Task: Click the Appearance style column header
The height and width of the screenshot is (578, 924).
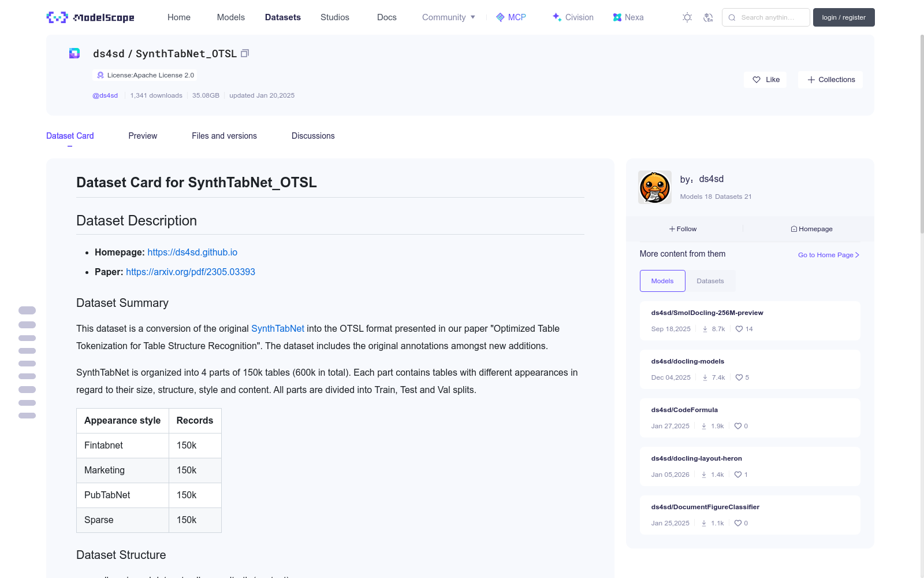Action: coord(122,421)
